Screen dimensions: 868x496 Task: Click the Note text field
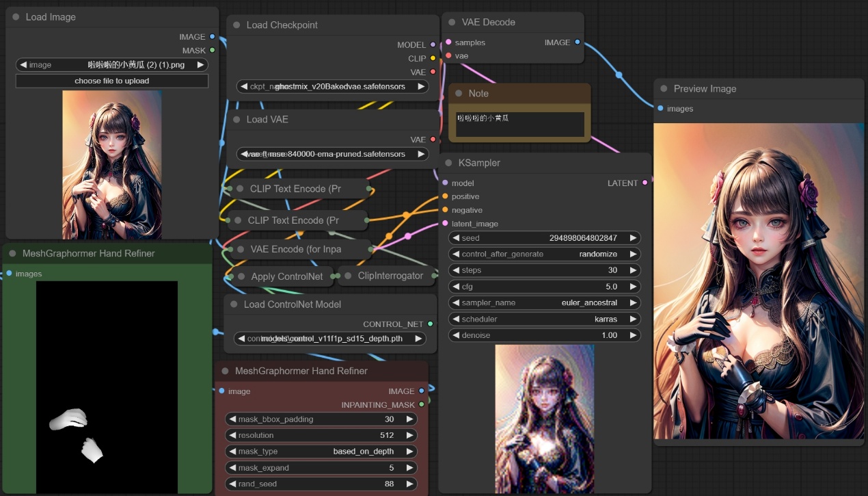520,124
